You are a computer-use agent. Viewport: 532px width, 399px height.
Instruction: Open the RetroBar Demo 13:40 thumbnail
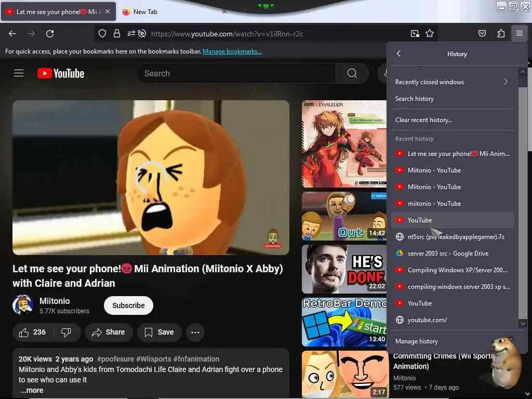tap(344, 322)
